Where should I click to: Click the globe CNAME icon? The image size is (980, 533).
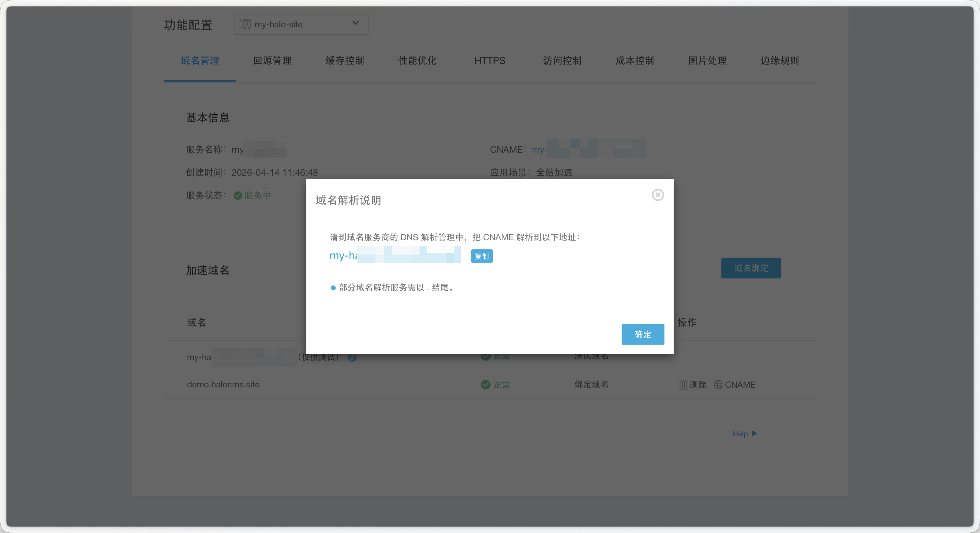coord(718,385)
